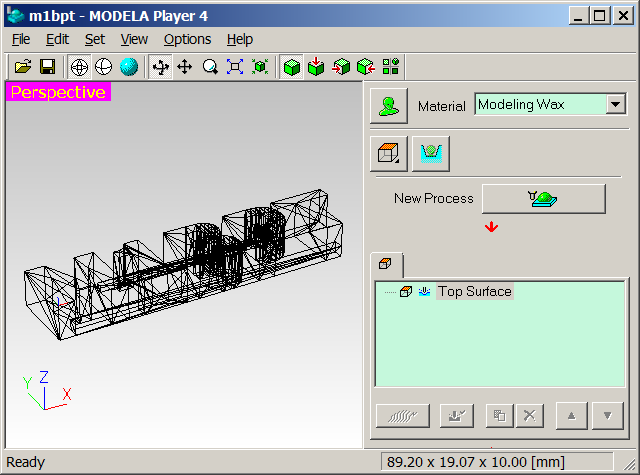
Task: Click the start cutting button with checkmark
Action: [x=457, y=416]
